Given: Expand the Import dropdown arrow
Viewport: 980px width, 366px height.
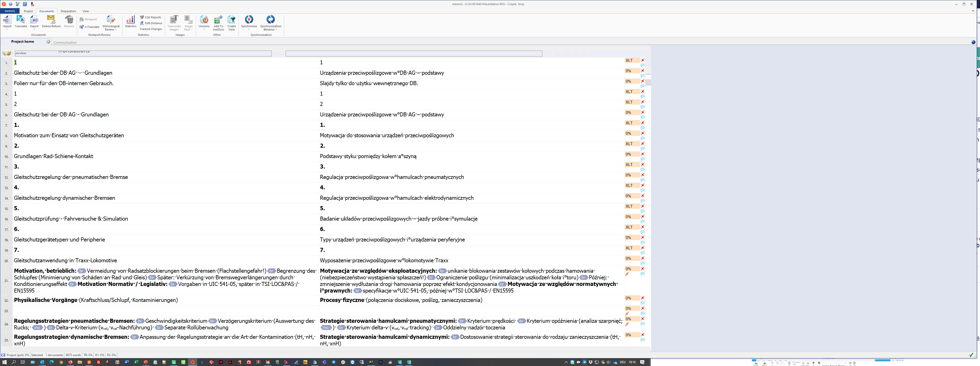Looking at the screenshot, I should (7, 29).
